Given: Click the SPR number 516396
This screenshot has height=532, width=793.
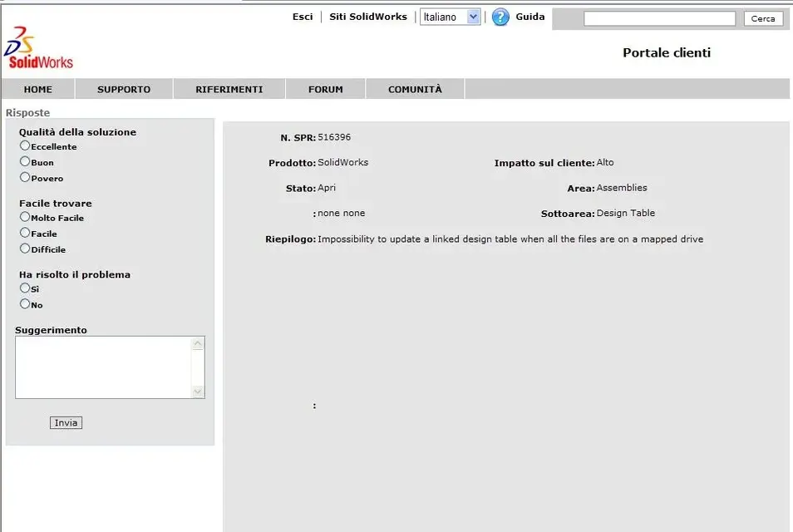Looking at the screenshot, I should pos(334,137).
